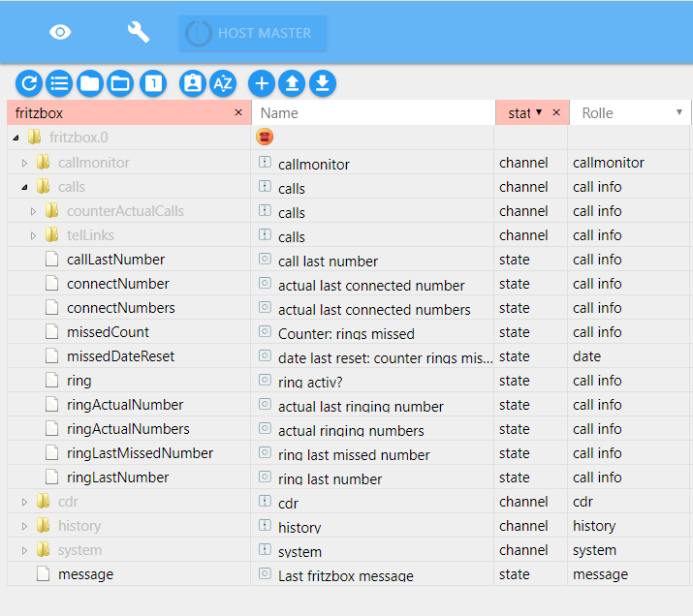Select the callLastNumber state

(x=115, y=260)
